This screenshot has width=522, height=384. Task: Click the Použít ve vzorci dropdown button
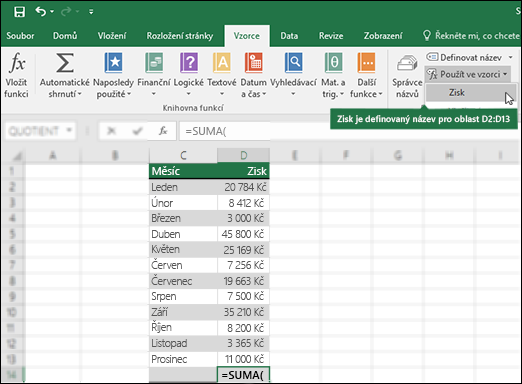click(467, 74)
